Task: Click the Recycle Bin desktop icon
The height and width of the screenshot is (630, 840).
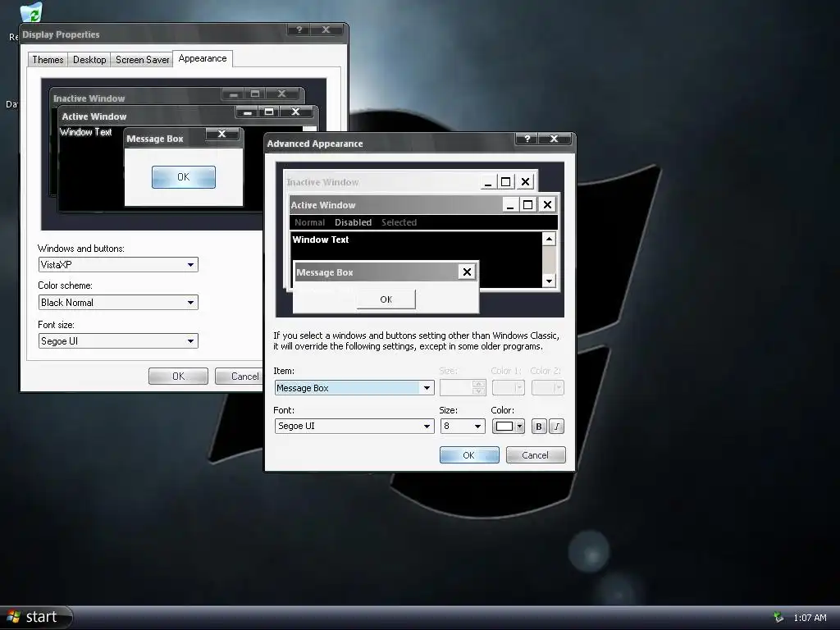Action: pos(30,11)
